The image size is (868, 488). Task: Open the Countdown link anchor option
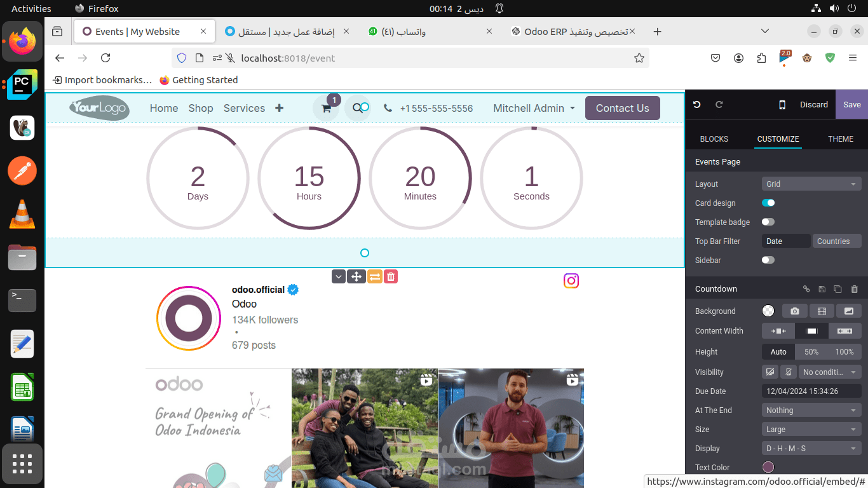806,289
